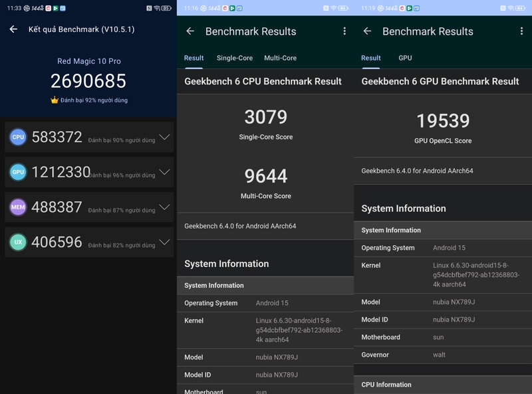Switch to the GPU tab
The height and width of the screenshot is (394, 532).
405,58
